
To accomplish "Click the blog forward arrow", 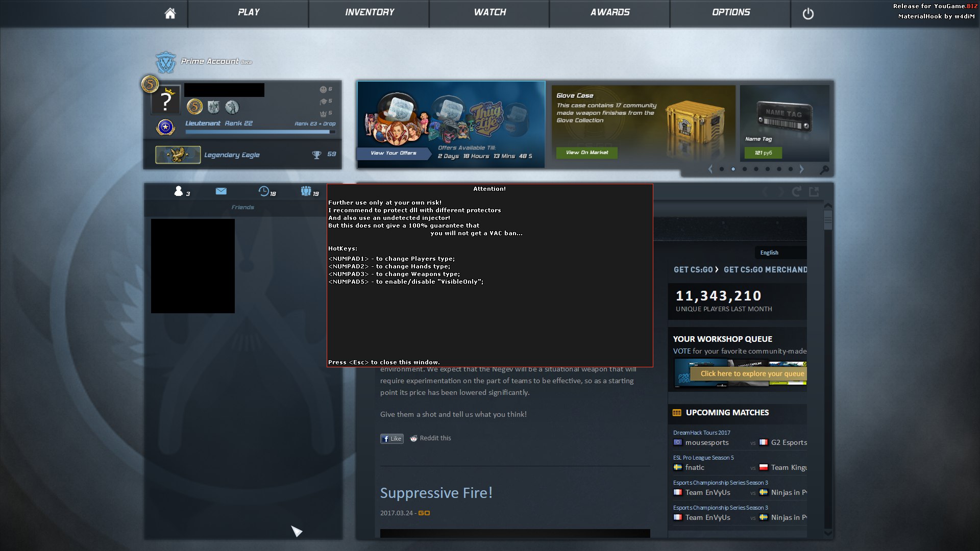I will tap(781, 192).
